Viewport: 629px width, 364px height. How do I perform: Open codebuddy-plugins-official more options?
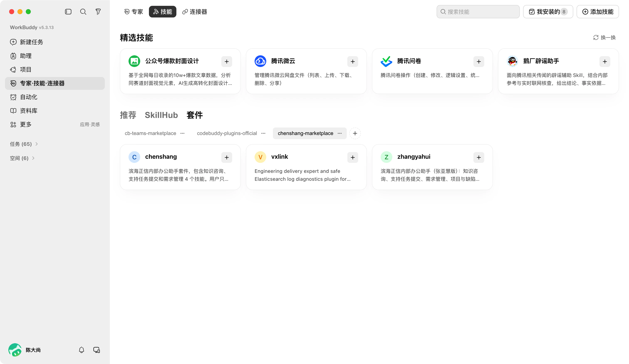263,133
